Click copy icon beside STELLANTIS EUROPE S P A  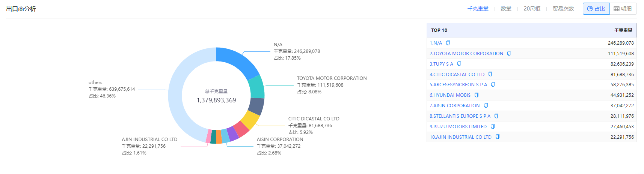coord(496,116)
